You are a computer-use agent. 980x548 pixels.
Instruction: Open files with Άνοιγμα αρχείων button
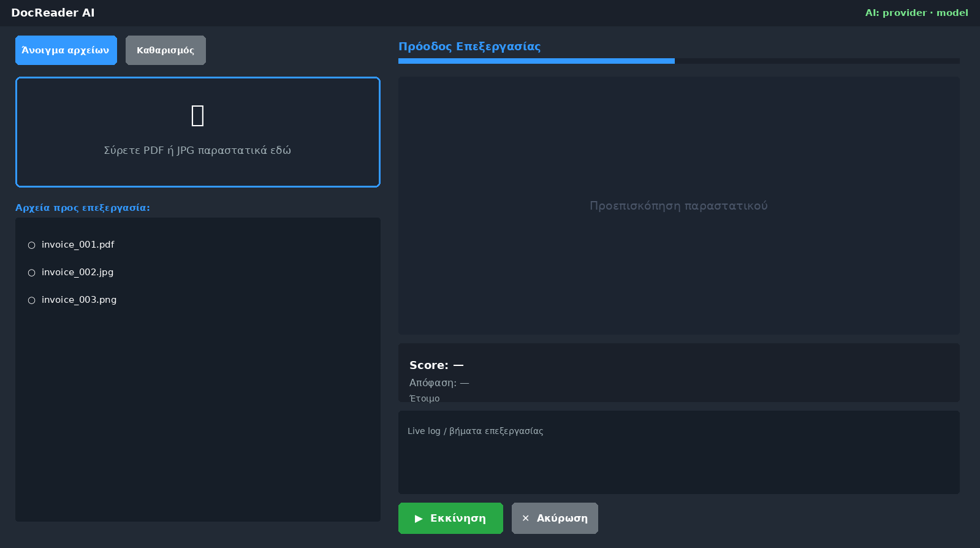(x=66, y=50)
